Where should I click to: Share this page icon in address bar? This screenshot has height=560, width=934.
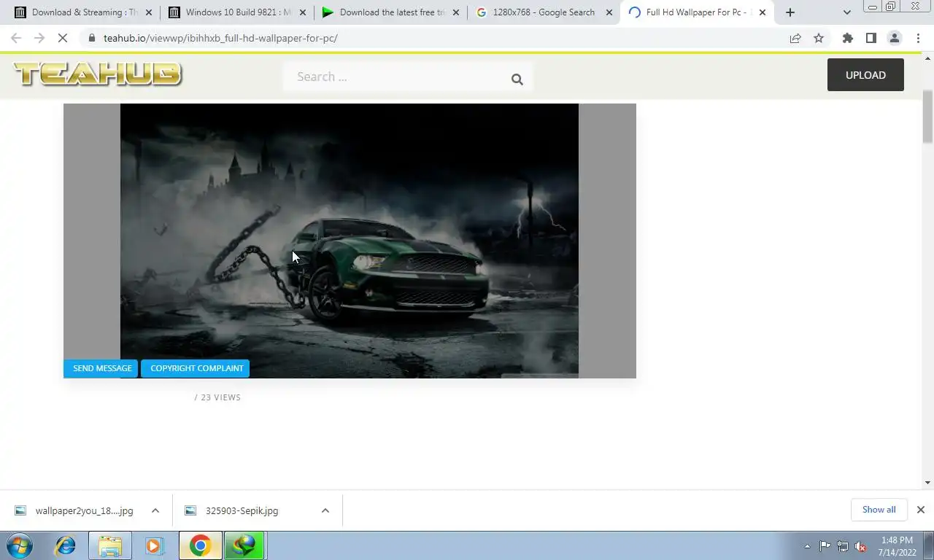tap(795, 38)
